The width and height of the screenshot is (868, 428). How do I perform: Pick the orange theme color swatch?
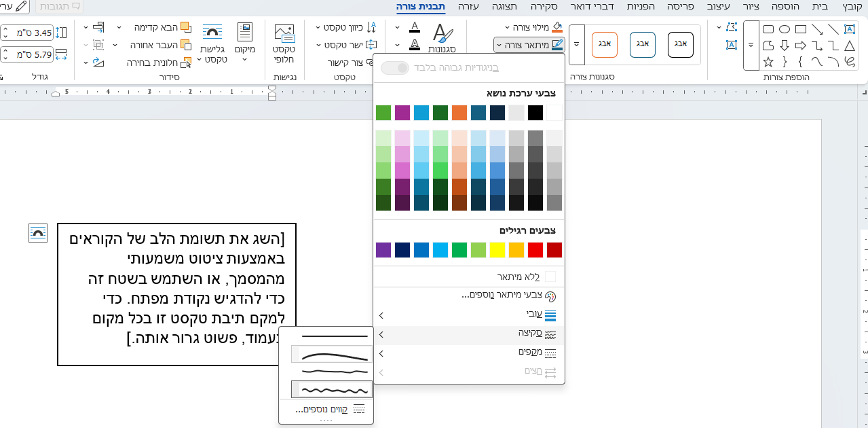pyautogui.click(x=459, y=113)
